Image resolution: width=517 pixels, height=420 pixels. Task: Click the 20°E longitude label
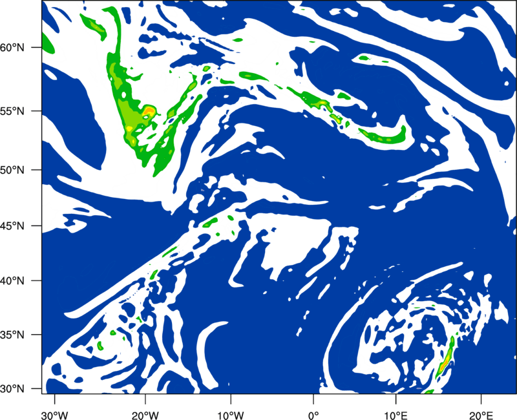481,415
